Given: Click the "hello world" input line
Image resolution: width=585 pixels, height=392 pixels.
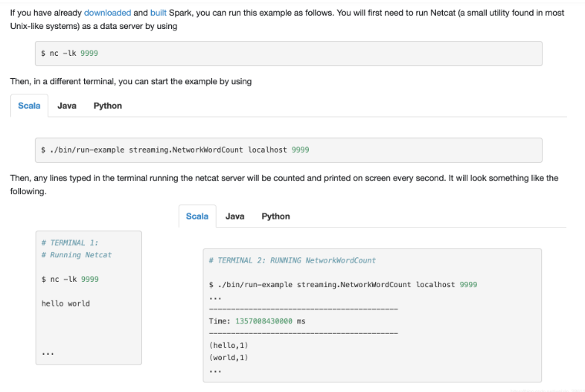Looking at the screenshot, I should pos(65,303).
